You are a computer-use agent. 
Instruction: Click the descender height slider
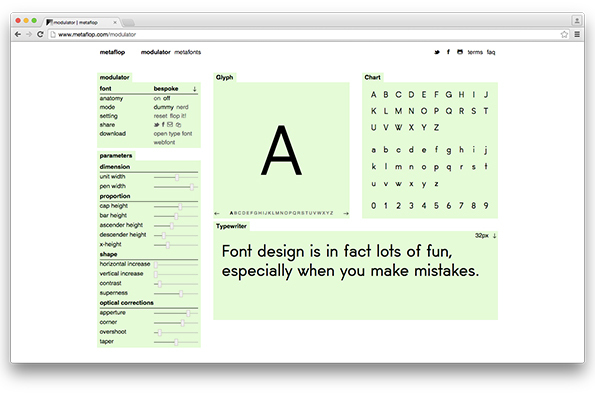coord(176,235)
